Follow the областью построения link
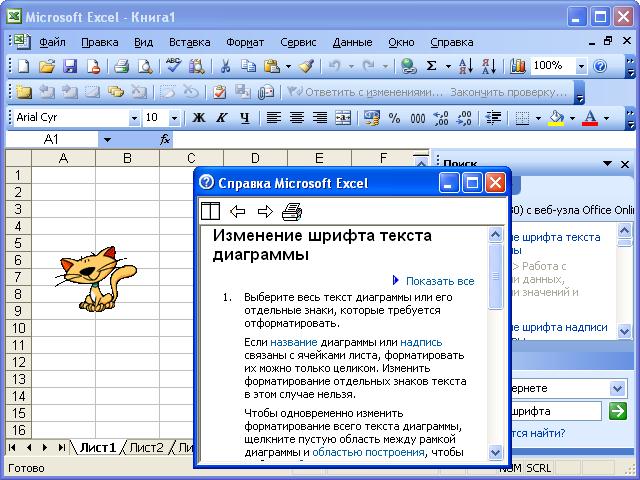Image resolution: width=640 pixels, height=480 pixels. (x=368, y=452)
